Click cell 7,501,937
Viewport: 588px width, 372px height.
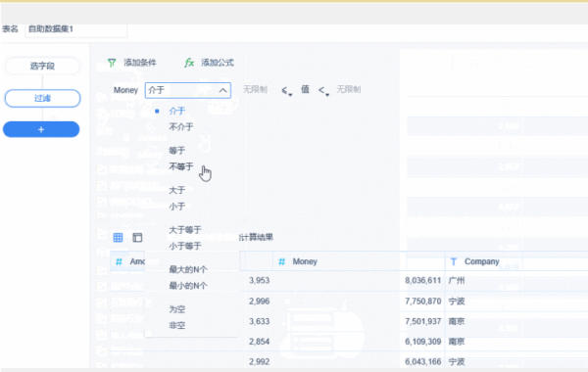coord(422,321)
